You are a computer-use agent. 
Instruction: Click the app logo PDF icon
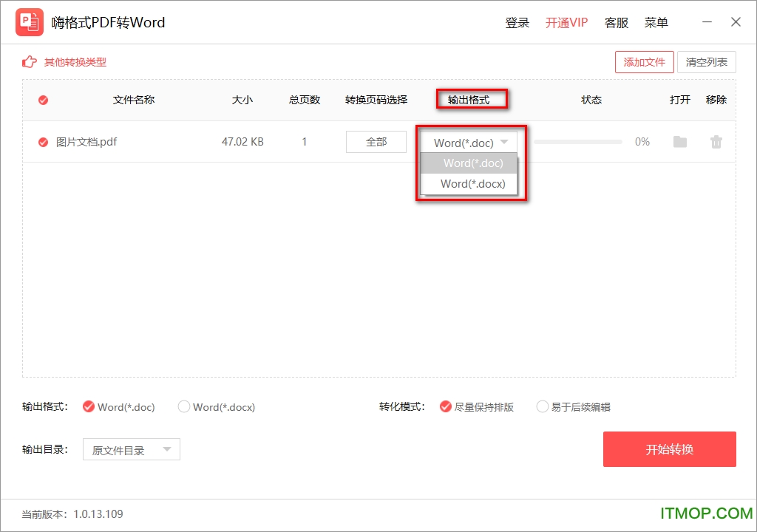pyautogui.click(x=30, y=22)
